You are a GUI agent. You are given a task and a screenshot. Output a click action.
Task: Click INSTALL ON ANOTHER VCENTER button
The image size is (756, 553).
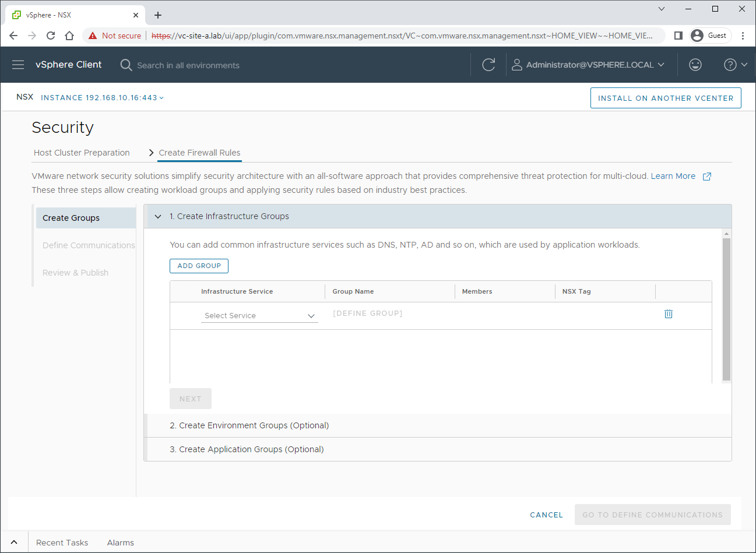coord(666,98)
